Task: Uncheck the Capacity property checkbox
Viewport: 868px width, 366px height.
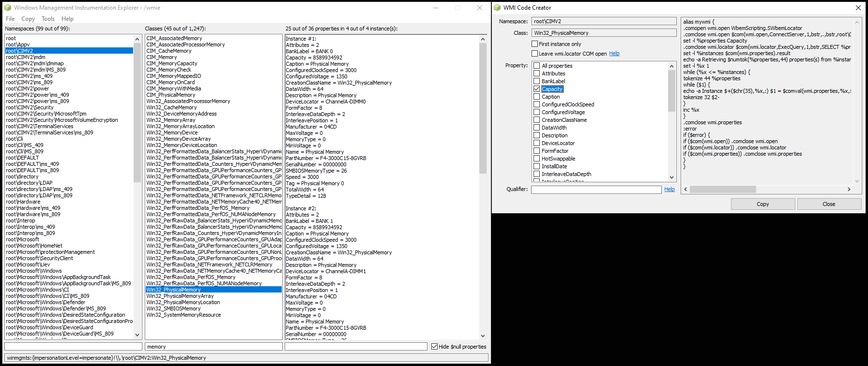Action: 536,89
